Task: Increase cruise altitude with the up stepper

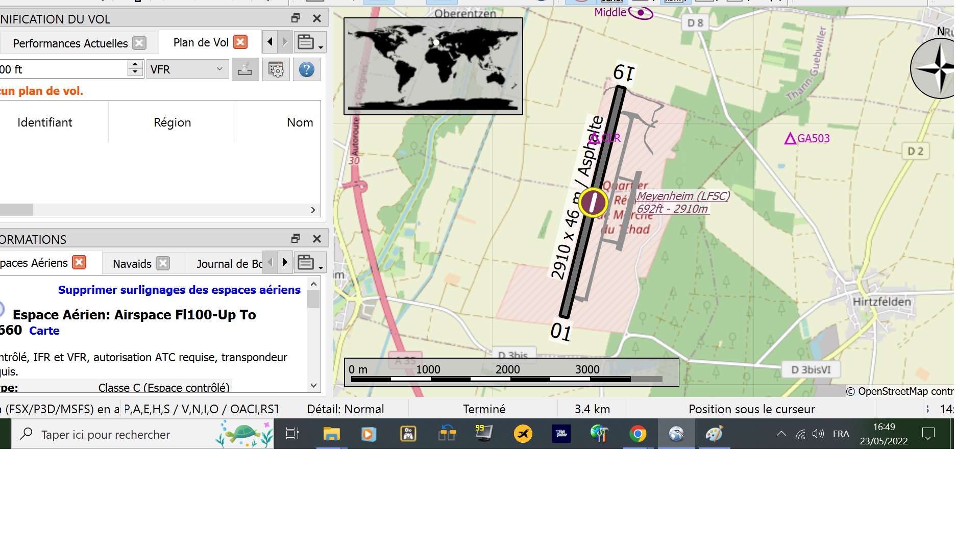Action: click(x=135, y=65)
